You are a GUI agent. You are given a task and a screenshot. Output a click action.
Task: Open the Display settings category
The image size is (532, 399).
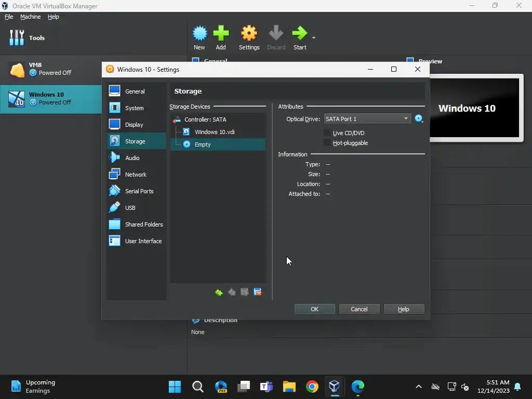[x=137, y=125]
